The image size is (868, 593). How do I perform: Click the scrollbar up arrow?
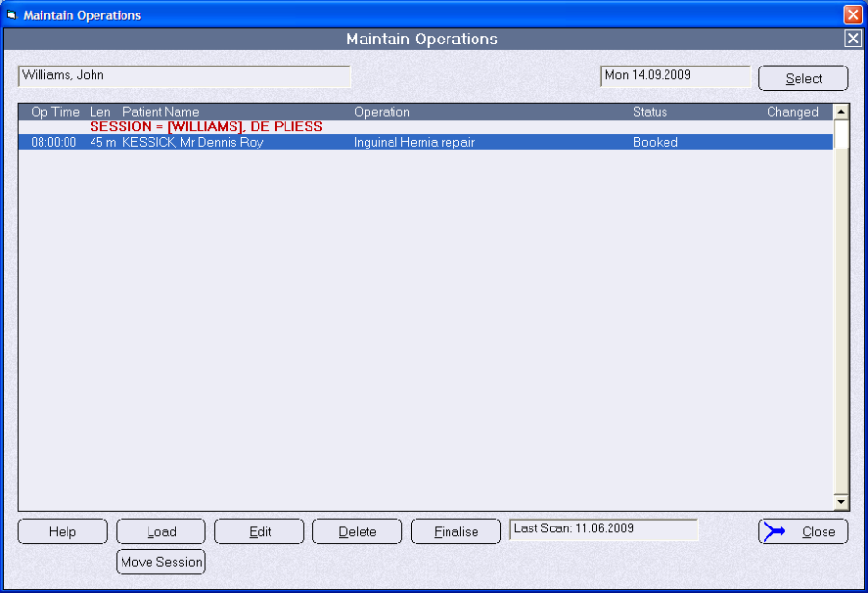click(840, 112)
